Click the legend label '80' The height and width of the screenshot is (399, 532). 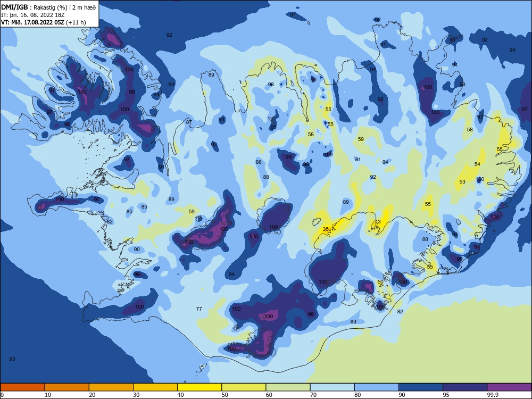[358, 395]
